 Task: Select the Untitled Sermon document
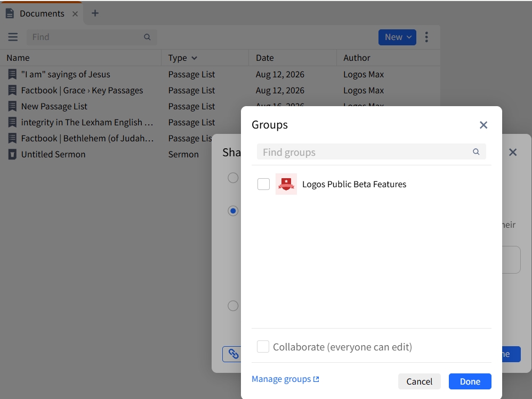point(53,154)
